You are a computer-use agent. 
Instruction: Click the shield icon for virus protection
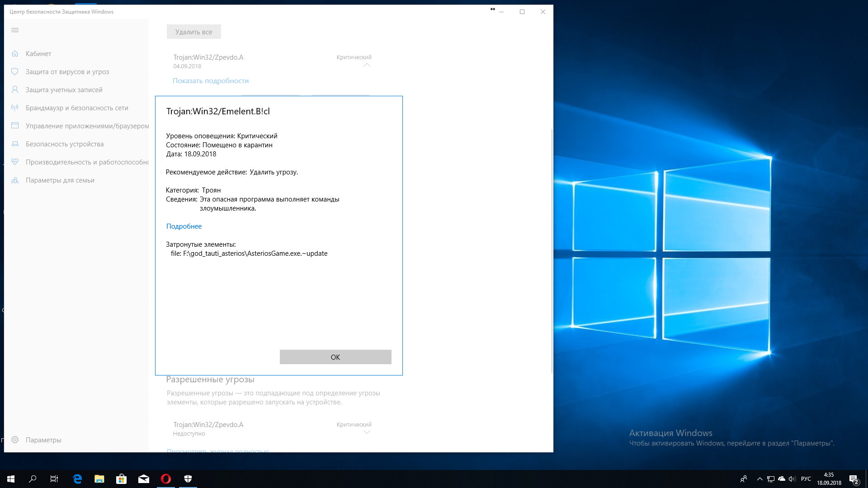15,72
